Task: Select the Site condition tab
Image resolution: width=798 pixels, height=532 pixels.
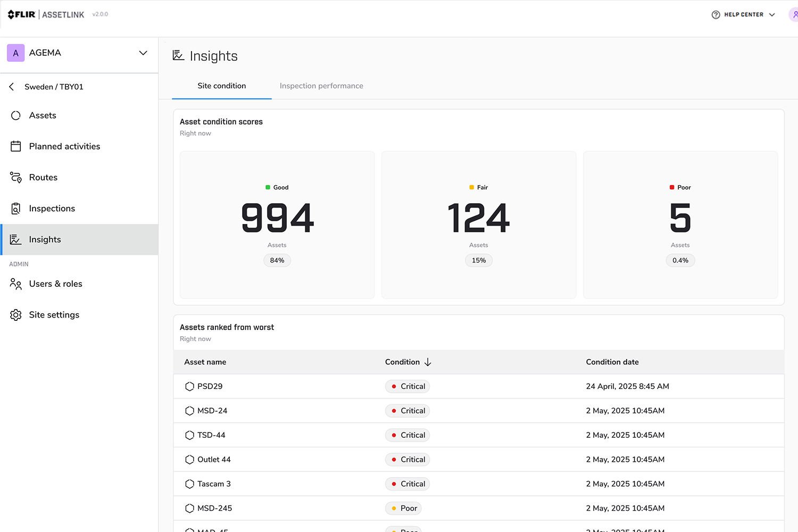Action: point(221,86)
